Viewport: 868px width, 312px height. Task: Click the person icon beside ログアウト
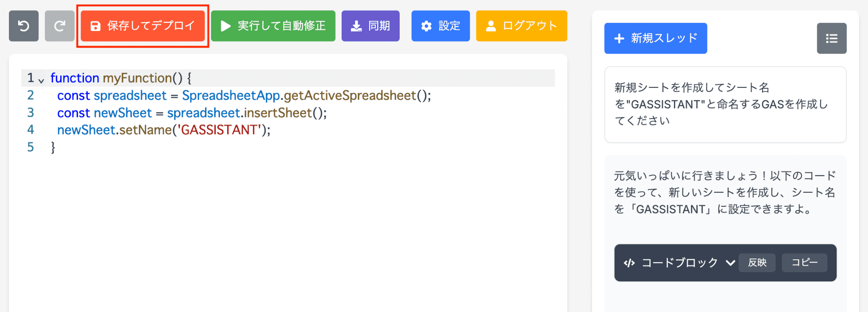(491, 26)
